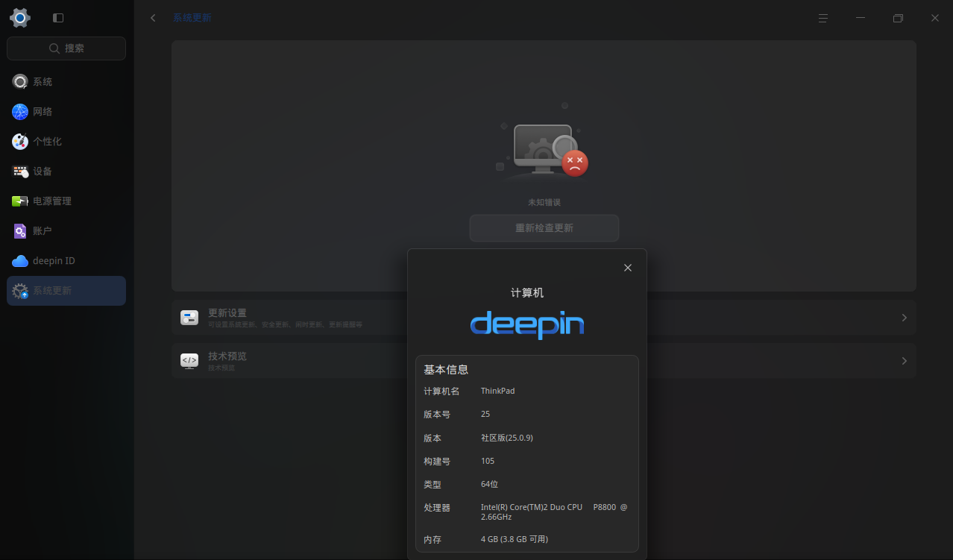Viewport: 953px width, 560px height.
Task: Expand the 更新设置 row chevron
Action: [904, 318]
